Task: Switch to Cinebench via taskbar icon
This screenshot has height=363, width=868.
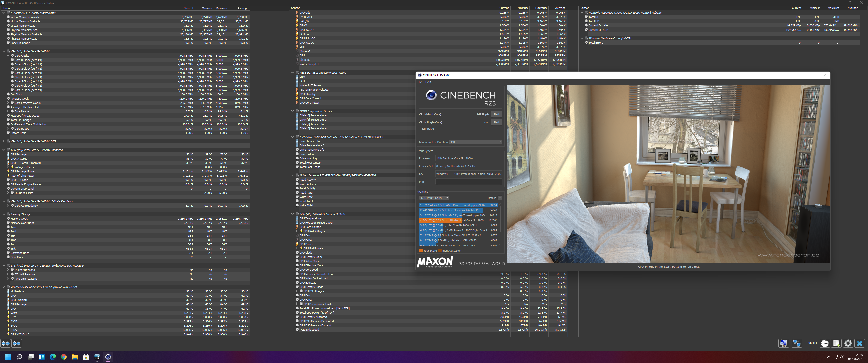Action: [108, 357]
